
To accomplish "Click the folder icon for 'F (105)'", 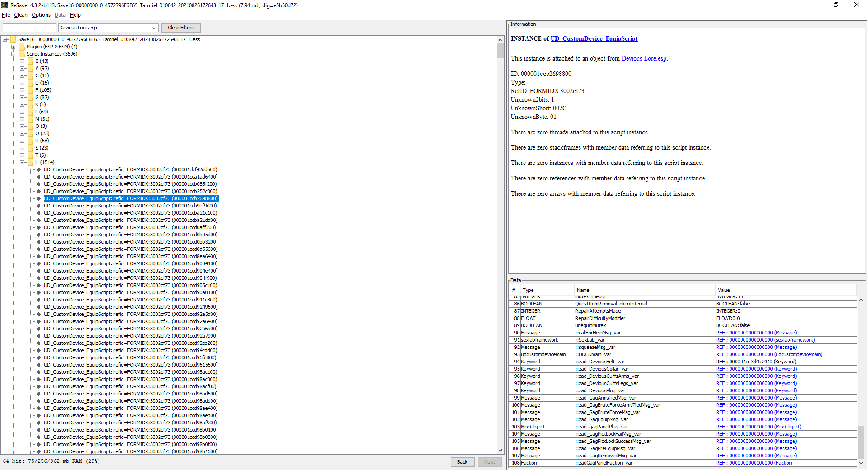I will (x=30, y=90).
